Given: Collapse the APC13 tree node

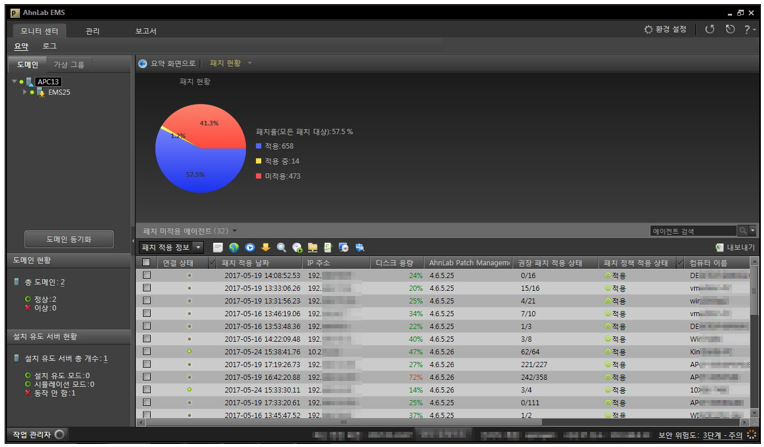Looking at the screenshot, I should (14, 81).
